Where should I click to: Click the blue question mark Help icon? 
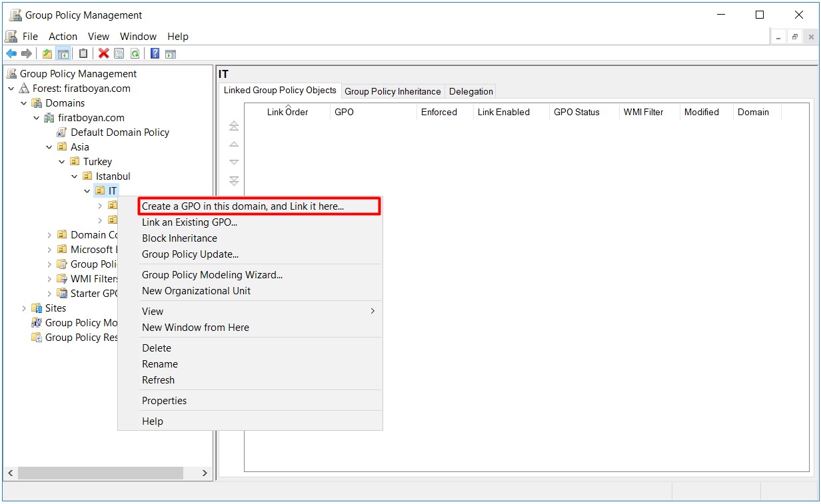coord(155,54)
